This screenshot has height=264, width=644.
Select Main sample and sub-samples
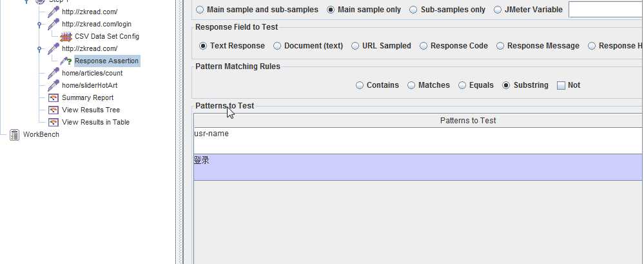click(200, 10)
